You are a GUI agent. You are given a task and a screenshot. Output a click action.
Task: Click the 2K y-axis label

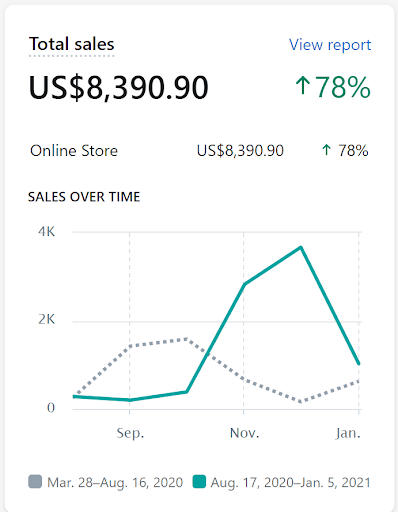(x=46, y=319)
